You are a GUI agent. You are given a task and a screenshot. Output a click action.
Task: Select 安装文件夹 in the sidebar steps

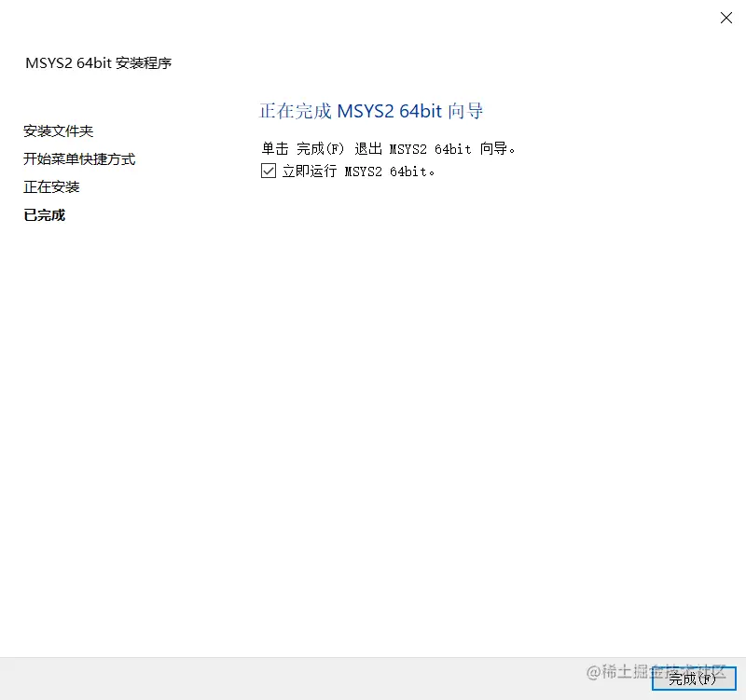coord(58,130)
